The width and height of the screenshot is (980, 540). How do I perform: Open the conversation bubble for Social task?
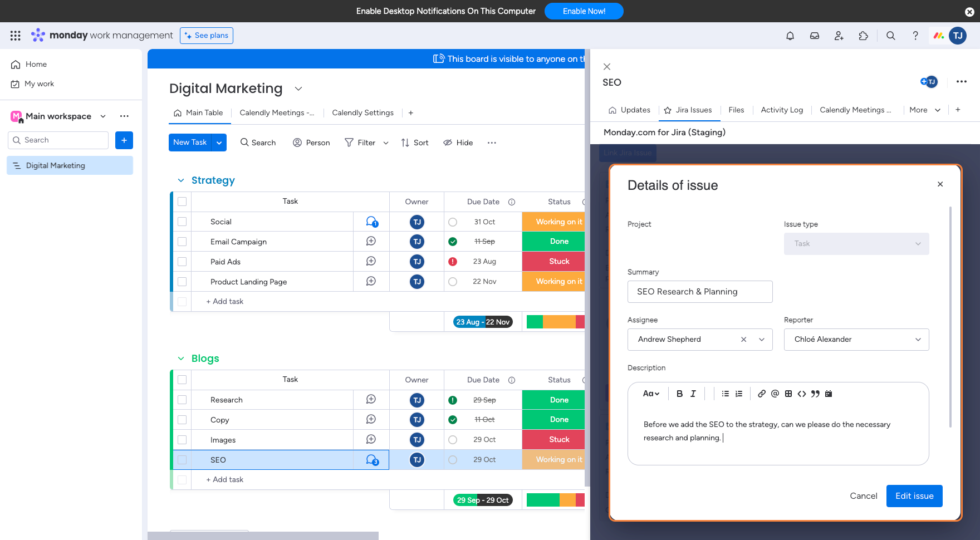371,222
